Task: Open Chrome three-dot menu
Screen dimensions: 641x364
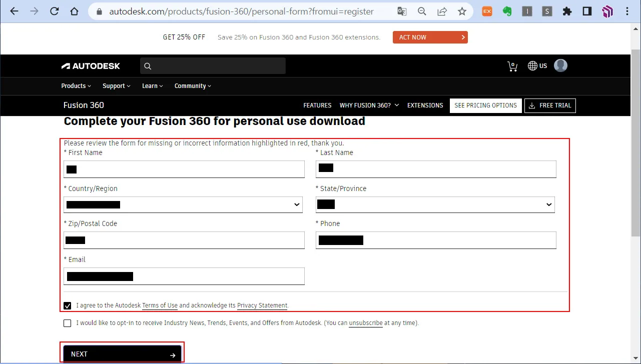Action: click(x=627, y=11)
